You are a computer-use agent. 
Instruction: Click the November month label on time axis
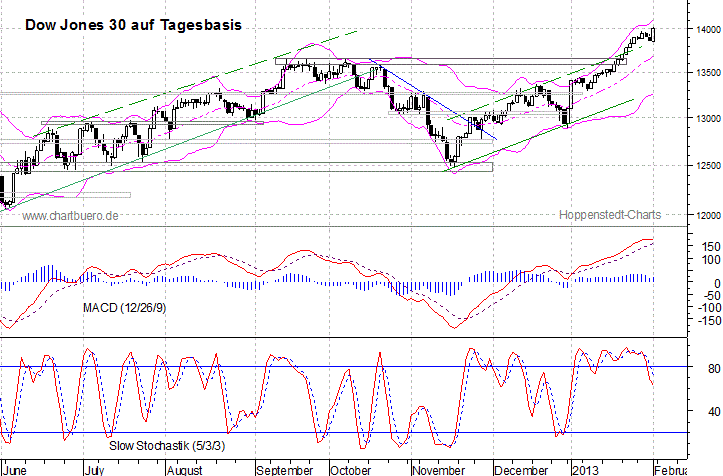(x=439, y=470)
